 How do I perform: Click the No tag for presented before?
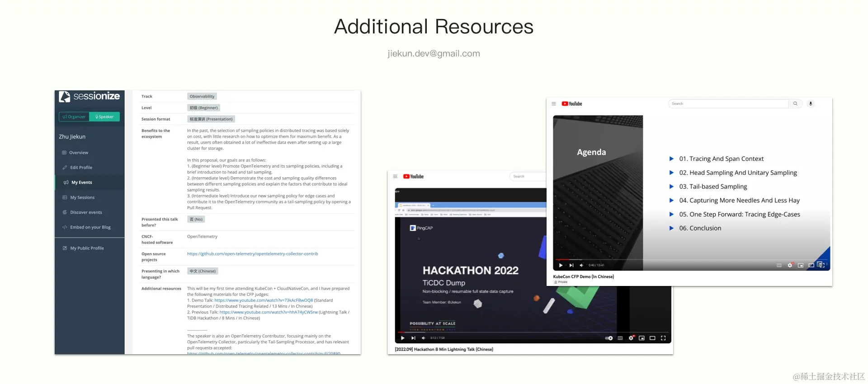[196, 219]
